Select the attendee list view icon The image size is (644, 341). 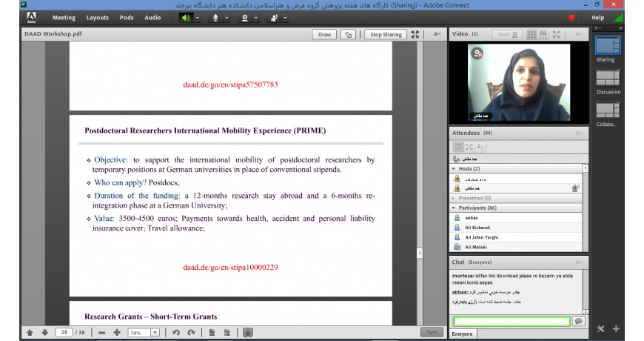pos(457,147)
